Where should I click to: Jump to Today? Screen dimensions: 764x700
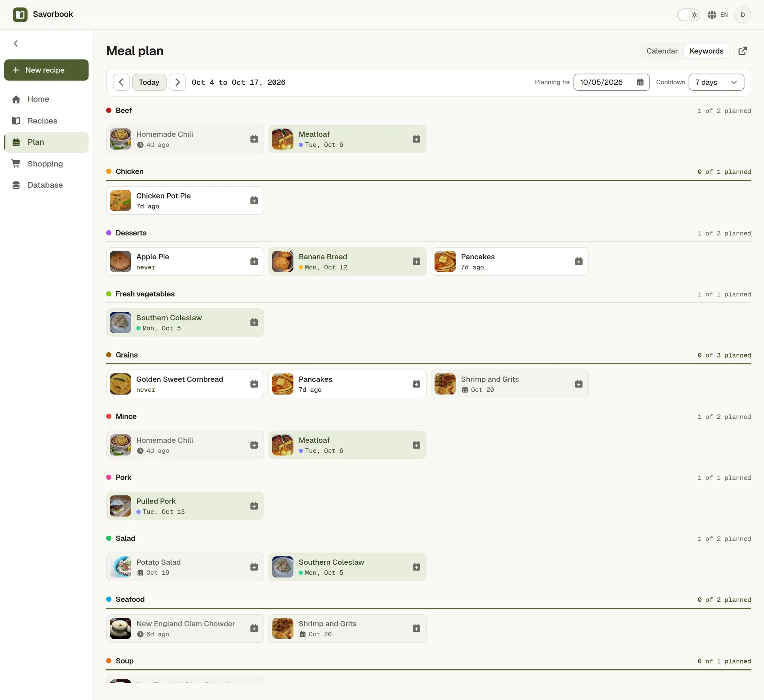click(x=149, y=82)
